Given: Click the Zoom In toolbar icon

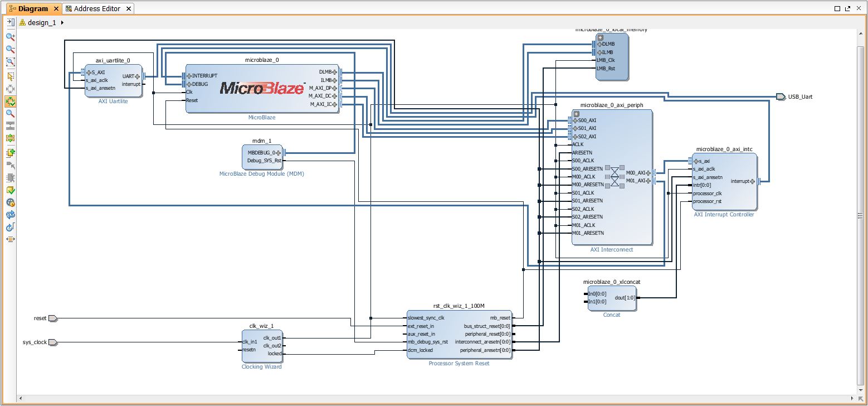Looking at the screenshot, I should click(x=10, y=37).
